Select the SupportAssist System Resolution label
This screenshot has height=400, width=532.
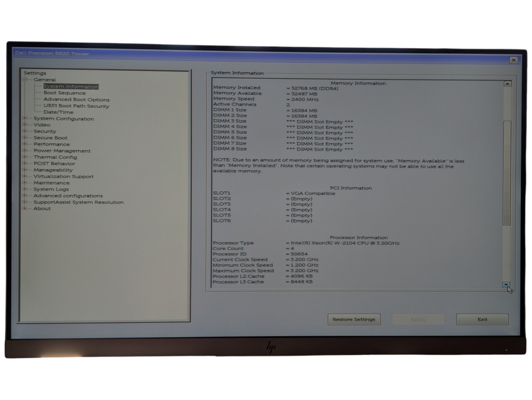tap(79, 202)
